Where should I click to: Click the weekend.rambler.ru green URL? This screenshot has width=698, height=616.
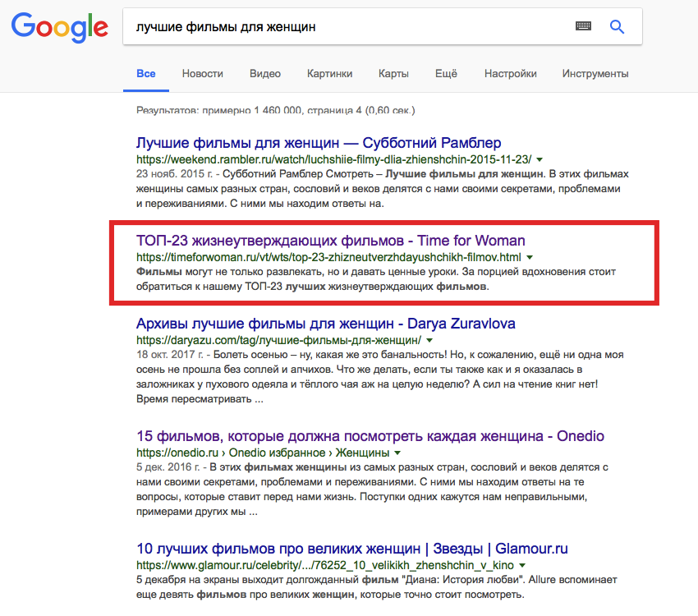pyautogui.click(x=334, y=159)
